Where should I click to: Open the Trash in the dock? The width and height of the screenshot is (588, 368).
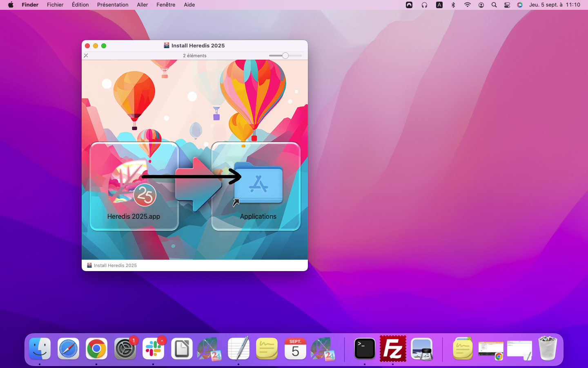(x=548, y=349)
